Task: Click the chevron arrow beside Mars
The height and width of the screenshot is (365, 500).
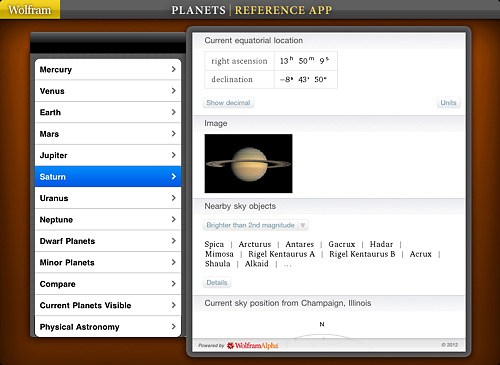Action: 173,134
